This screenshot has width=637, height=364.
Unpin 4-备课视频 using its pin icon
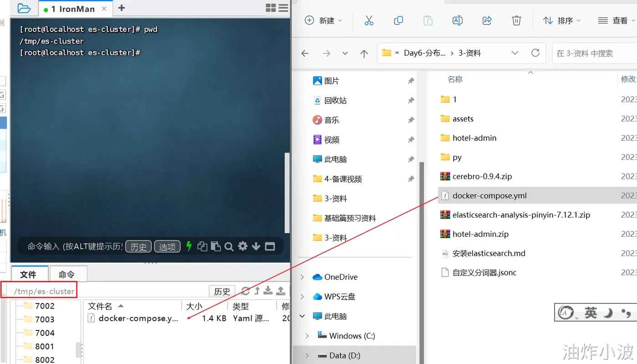pos(411,179)
